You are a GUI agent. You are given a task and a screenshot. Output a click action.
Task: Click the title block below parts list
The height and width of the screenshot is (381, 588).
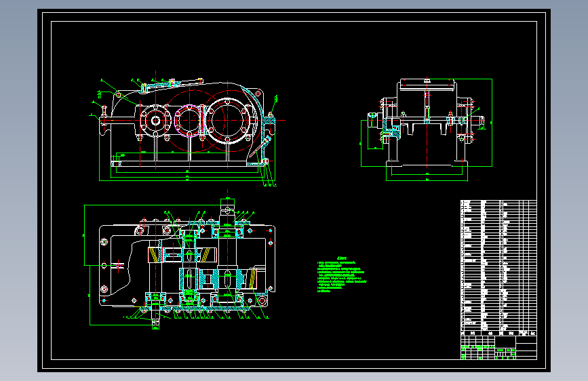[498, 348]
